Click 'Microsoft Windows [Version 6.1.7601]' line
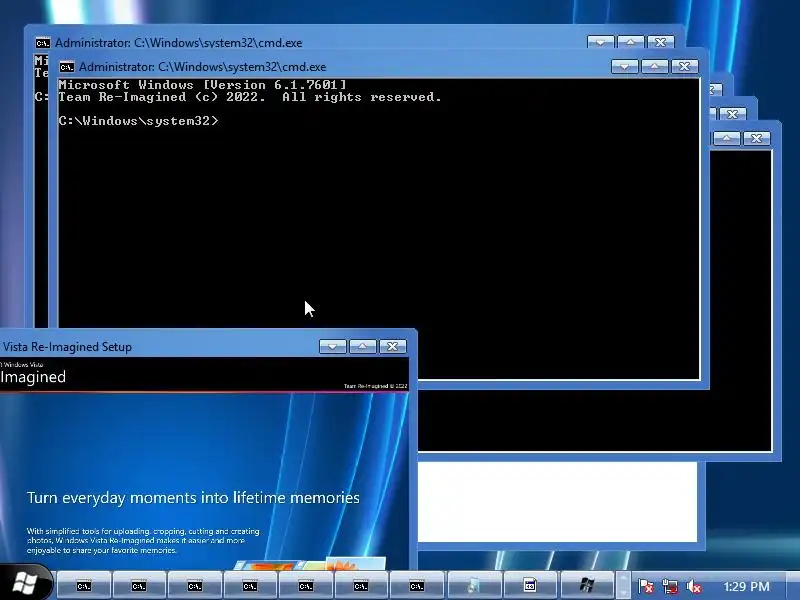This screenshot has height=600, width=800. (x=203, y=85)
